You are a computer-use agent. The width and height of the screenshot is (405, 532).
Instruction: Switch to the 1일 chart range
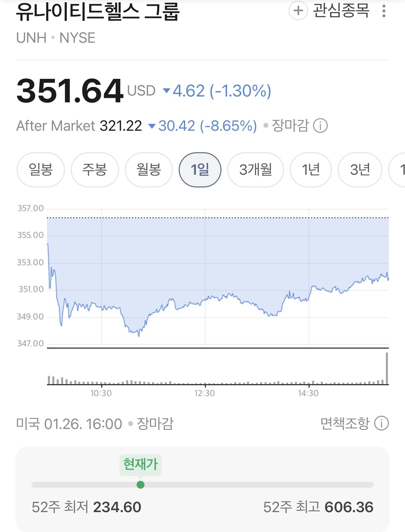click(200, 170)
